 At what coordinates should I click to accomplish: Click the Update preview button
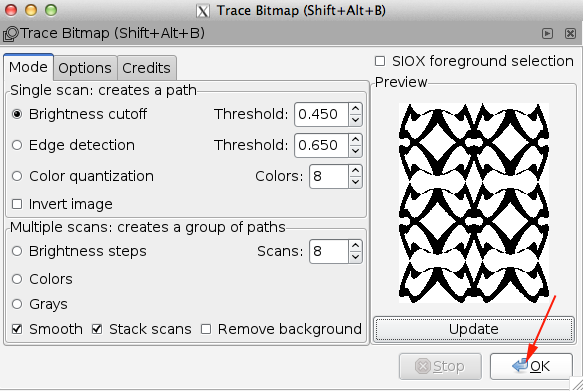(473, 329)
